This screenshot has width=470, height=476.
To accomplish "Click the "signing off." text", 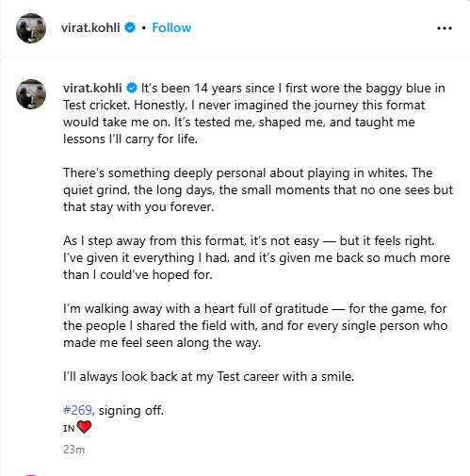I will (131, 410).
